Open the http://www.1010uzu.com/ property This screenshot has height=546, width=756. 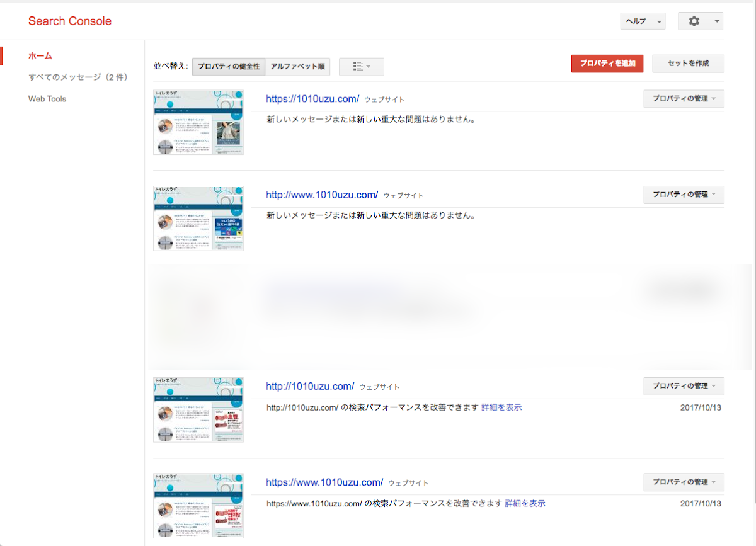click(x=322, y=195)
